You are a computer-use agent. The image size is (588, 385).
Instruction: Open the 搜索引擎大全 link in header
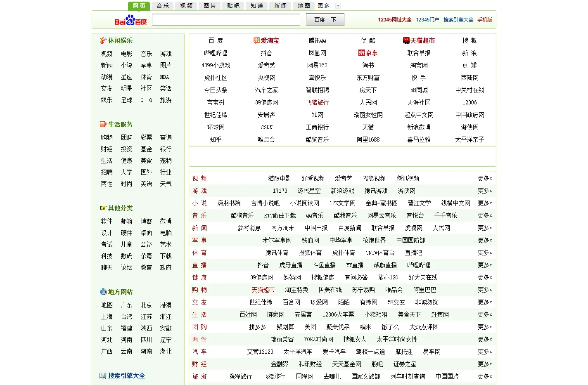458,20
